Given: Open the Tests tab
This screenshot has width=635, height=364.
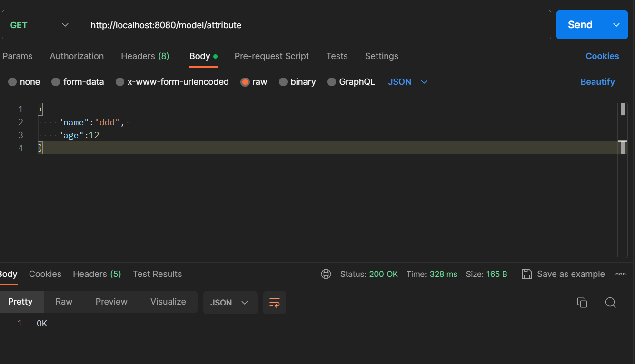Looking at the screenshot, I should [x=337, y=56].
